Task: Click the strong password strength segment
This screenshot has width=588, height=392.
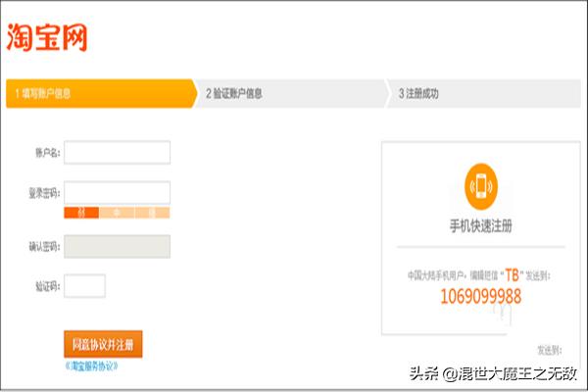Action: 152,213
